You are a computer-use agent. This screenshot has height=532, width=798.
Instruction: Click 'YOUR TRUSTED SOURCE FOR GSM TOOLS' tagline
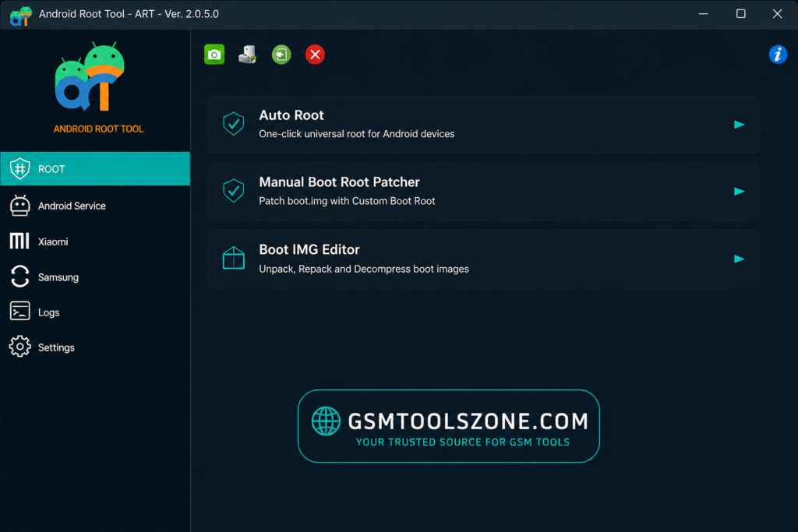pos(463,442)
